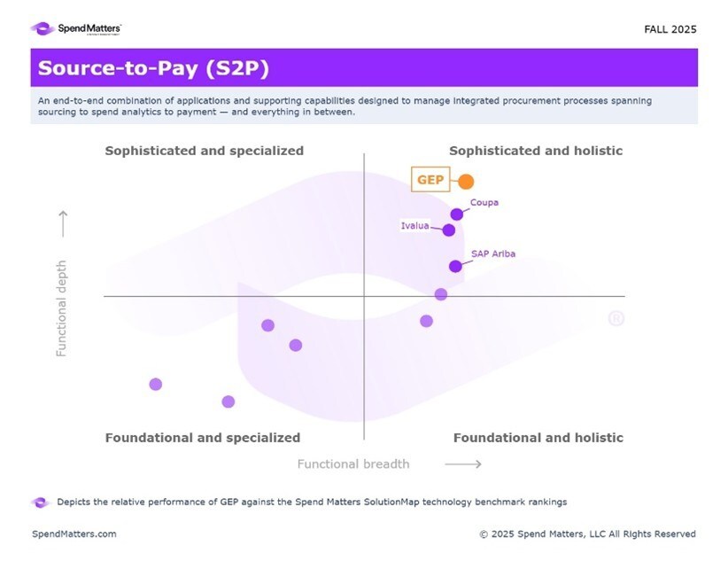Screen dimensions: 728x569
Task: Click the right arrow beside Functional breadth
Action: coord(462,464)
